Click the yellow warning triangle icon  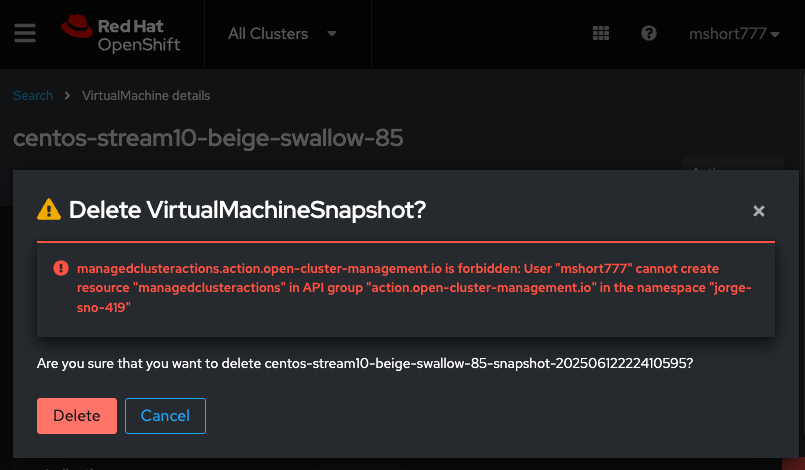[48, 210]
